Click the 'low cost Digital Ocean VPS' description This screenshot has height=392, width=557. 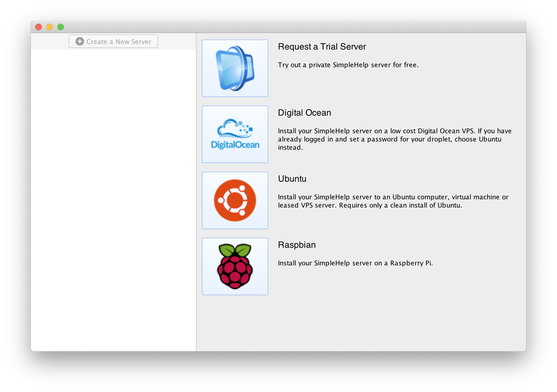tap(394, 139)
